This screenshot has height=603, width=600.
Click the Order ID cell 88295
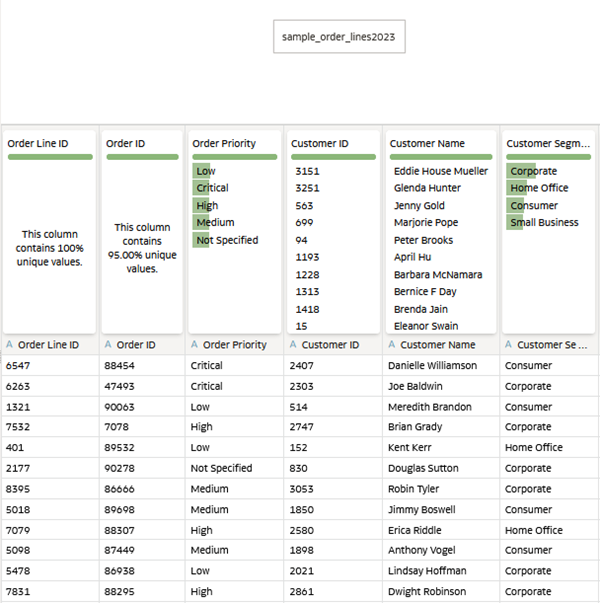coord(142,591)
